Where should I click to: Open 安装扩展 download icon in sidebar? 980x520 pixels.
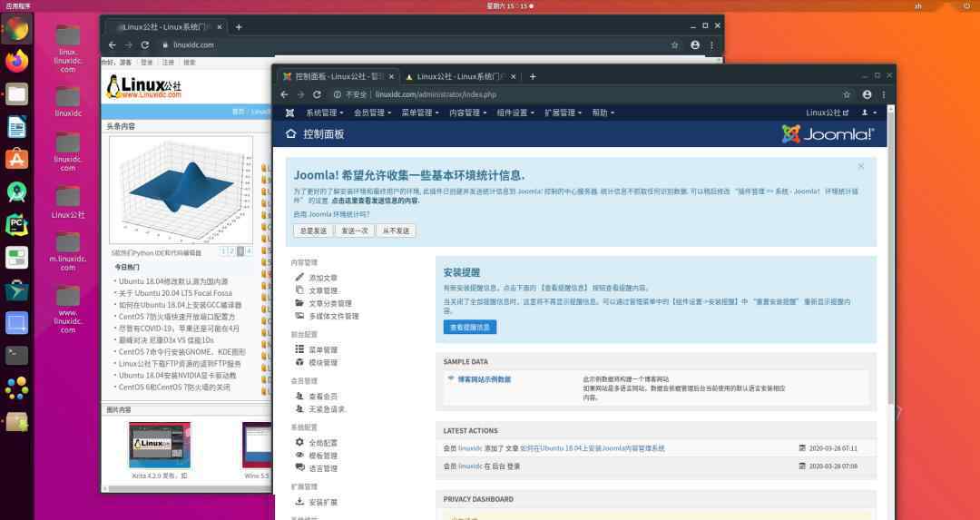click(299, 502)
